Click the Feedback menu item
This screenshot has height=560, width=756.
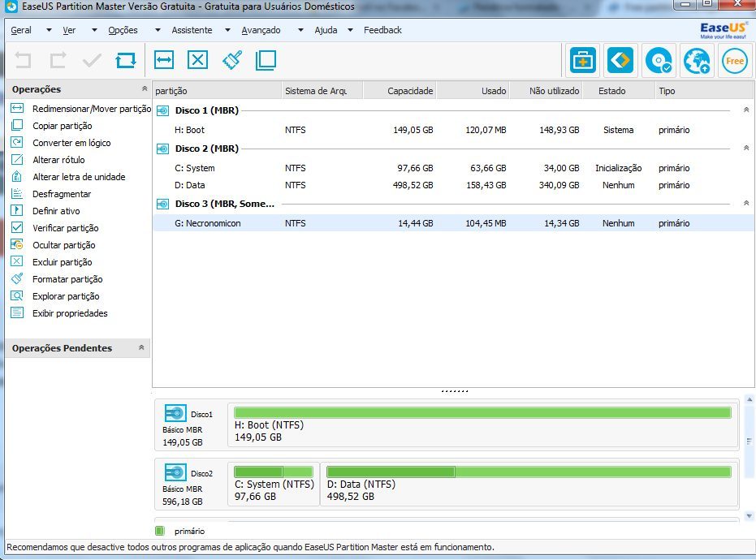tap(382, 30)
